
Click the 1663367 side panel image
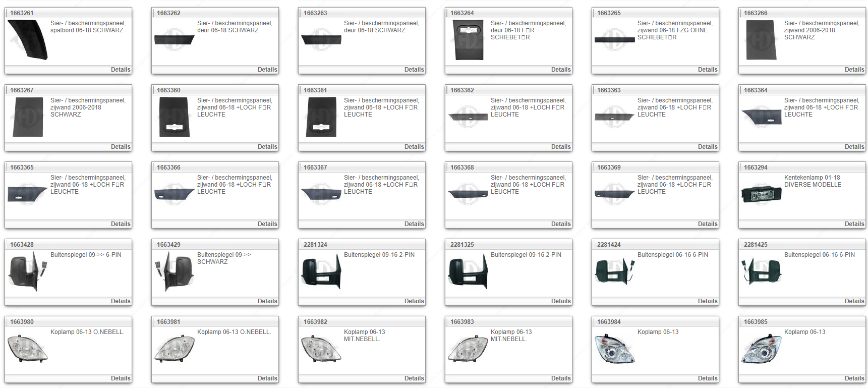(x=321, y=194)
